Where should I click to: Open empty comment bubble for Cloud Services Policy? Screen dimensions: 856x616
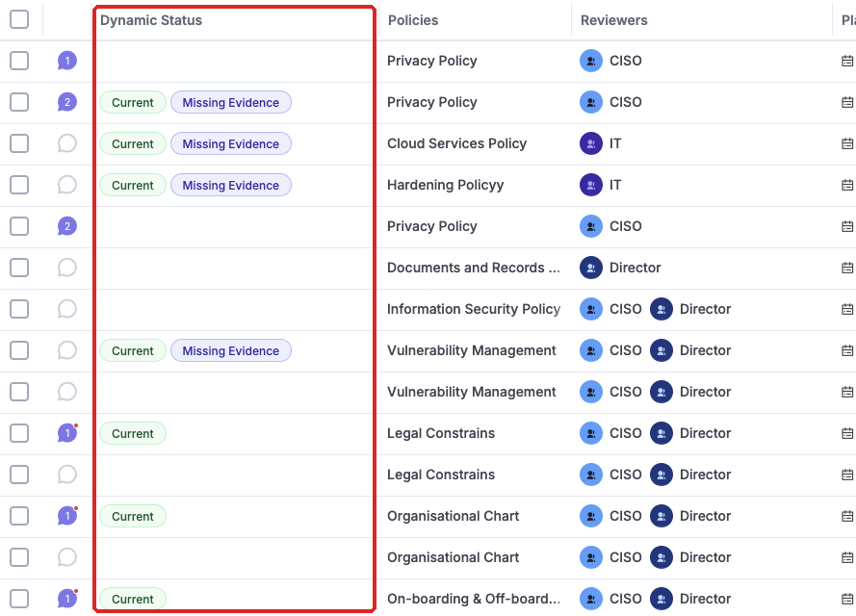(67, 143)
